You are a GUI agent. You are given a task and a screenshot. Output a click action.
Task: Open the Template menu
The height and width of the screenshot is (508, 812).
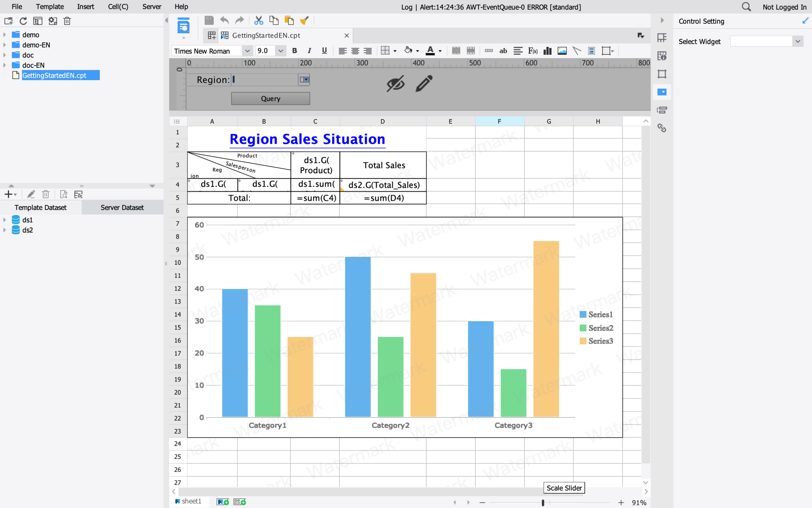point(50,6)
